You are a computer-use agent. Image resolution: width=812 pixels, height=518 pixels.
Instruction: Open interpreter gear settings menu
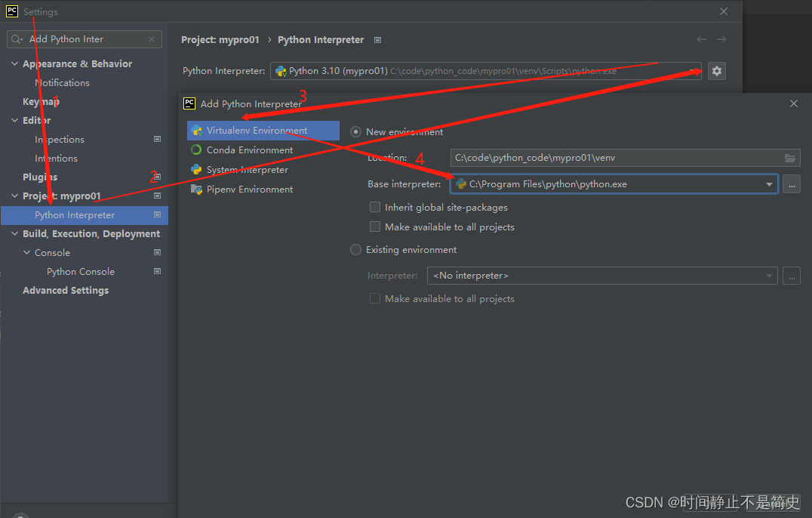click(717, 71)
